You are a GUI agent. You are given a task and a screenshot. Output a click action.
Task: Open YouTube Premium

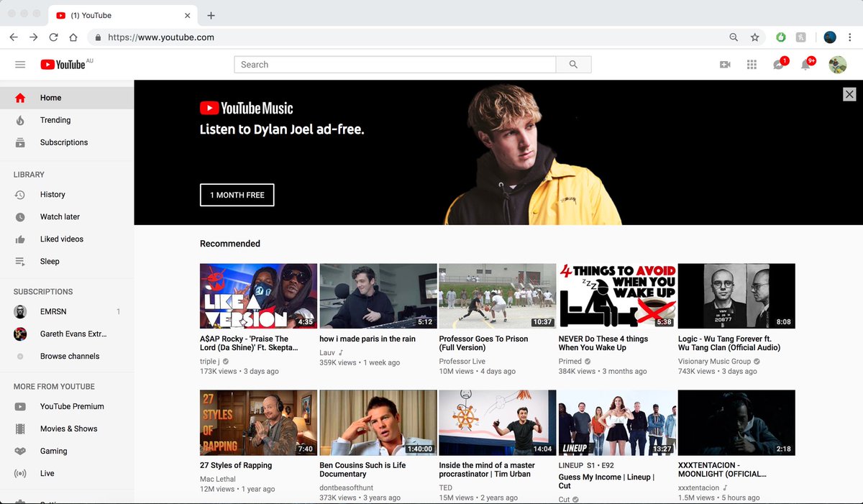67,406
